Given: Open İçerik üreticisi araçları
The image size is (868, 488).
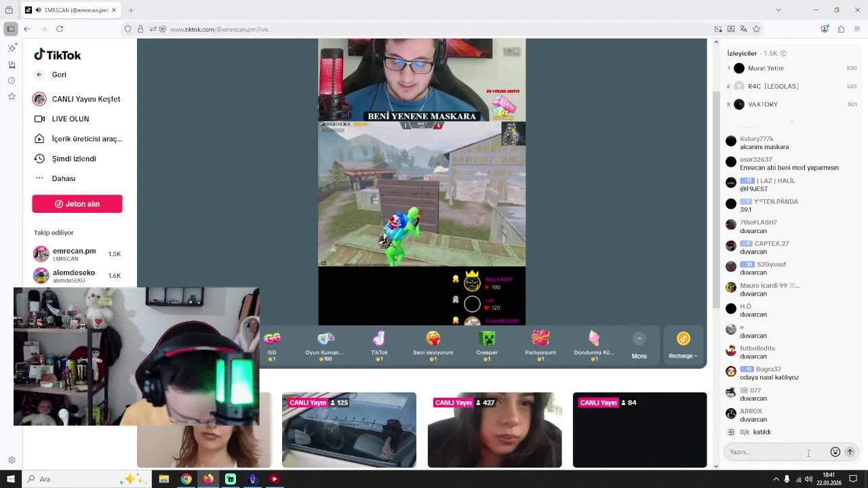Looking at the screenshot, I should (77, 138).
